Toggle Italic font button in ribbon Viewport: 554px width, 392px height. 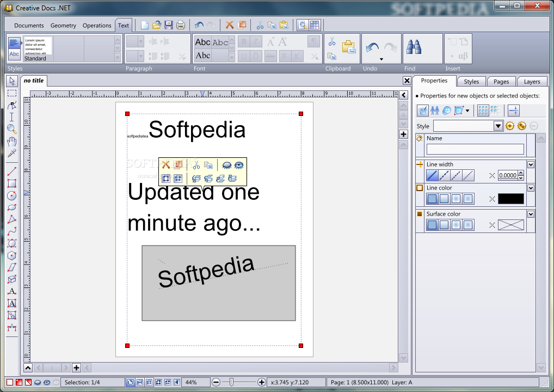[x=256, y=42]
